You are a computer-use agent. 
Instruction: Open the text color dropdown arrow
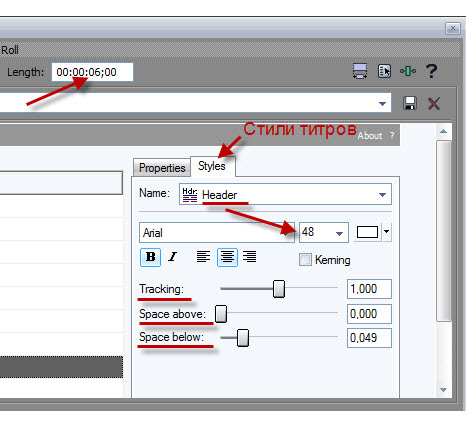[386, 231]
